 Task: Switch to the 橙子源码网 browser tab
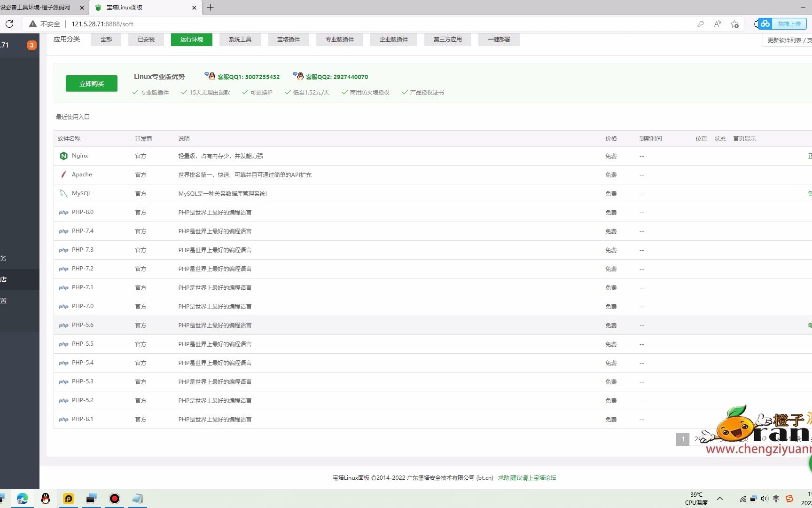tap(38, 8)
